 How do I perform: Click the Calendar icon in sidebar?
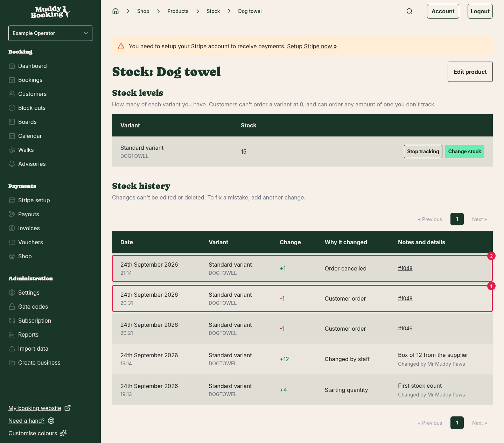point(12,136)
